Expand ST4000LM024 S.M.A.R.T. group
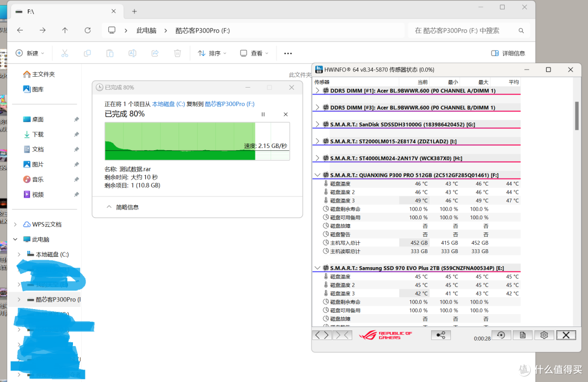 317,158
